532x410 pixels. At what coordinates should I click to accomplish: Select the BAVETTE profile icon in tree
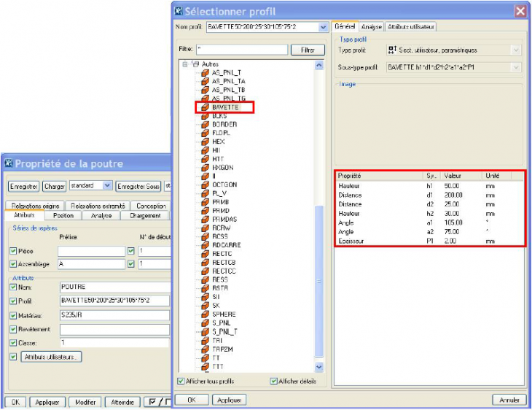206,107
